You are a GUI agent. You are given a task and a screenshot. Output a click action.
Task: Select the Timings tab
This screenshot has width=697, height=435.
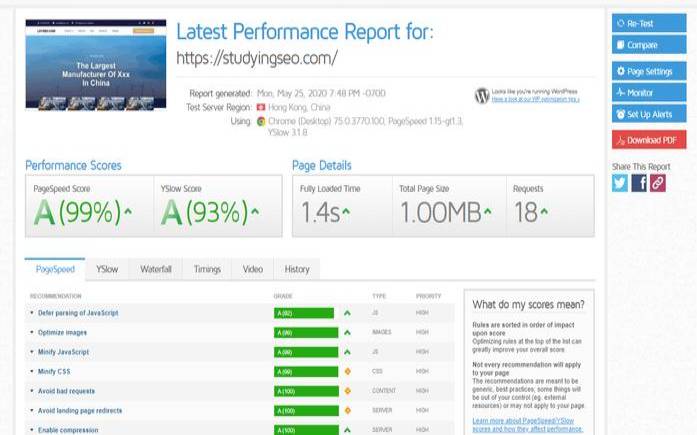pos(207,269)
